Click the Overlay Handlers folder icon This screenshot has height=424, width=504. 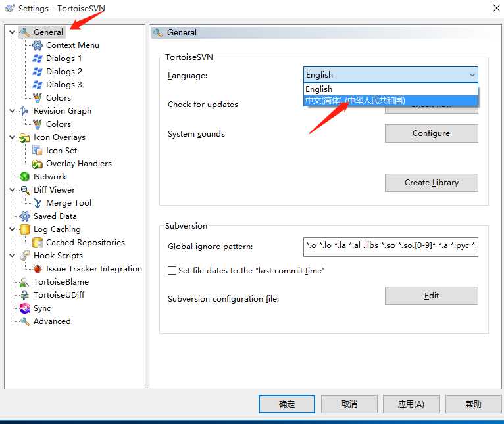pyautogui.click(x=38, y=164)
